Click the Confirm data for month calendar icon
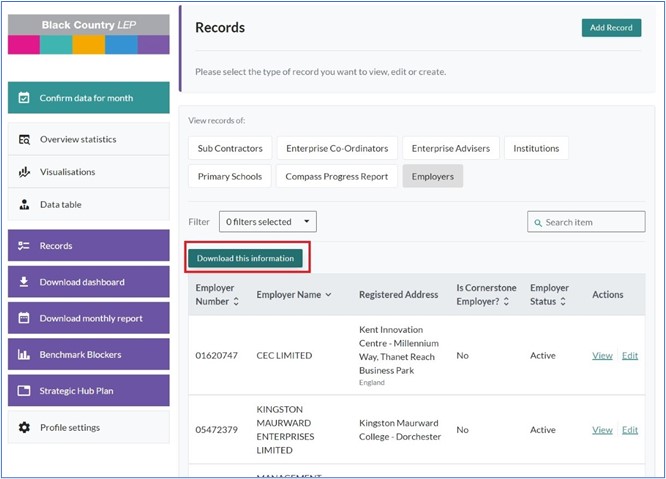Screen dimensions: 666x479 click(25, 98)
